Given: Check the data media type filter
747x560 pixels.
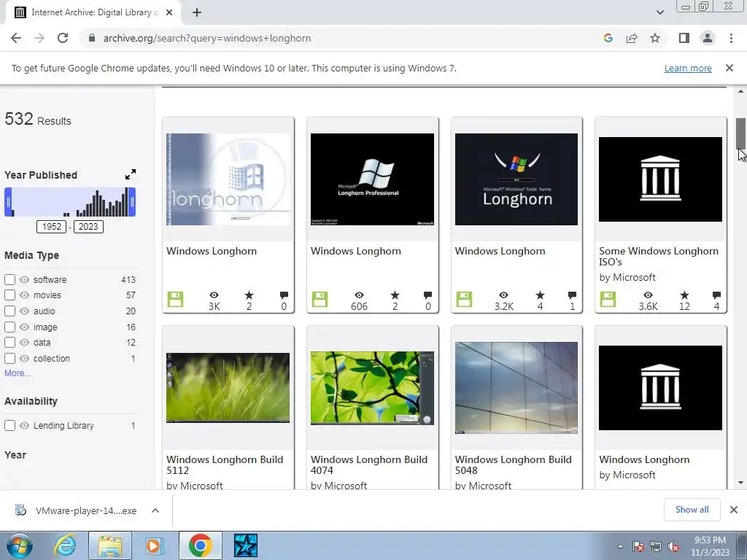Looking at the screenshot, I should (x=9, y=343).
